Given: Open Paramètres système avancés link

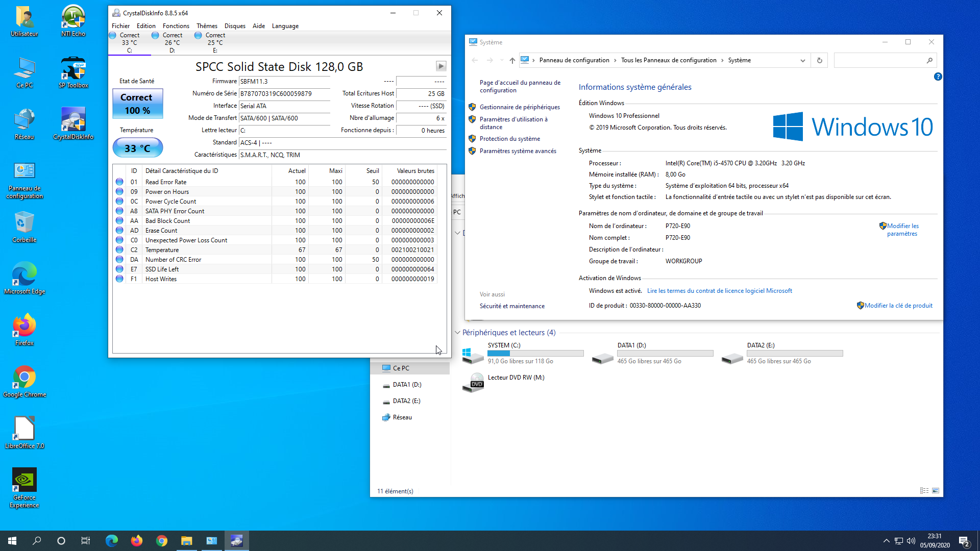Looking at the screenshot, I should 518,151.
